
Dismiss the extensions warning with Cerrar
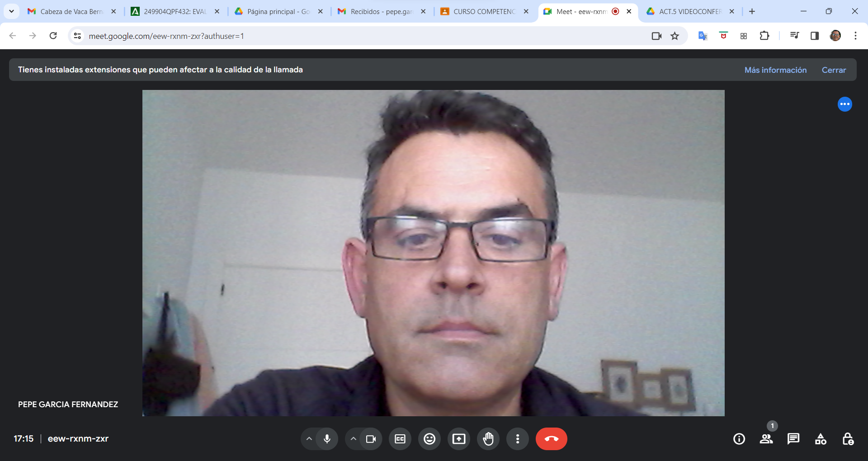click(834, 70)
